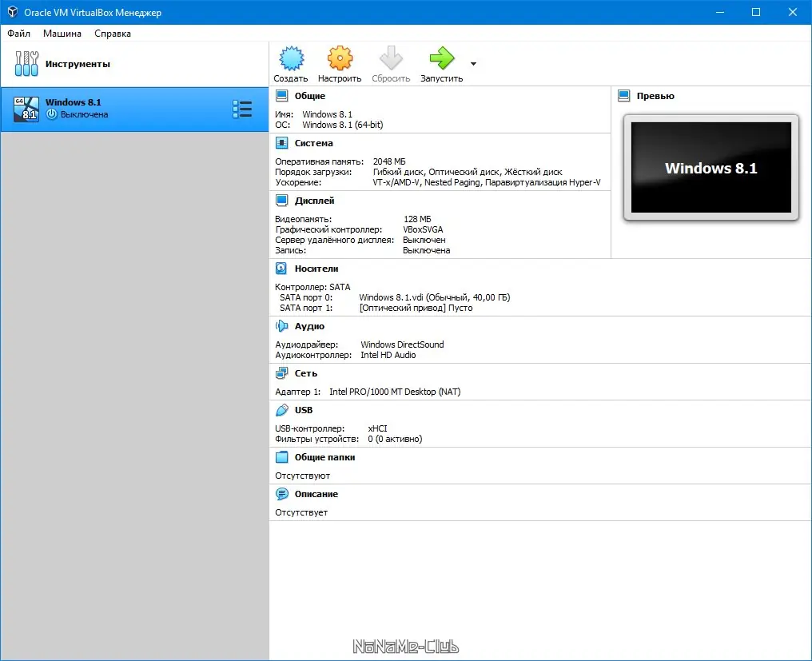Click Фильтры устройств value 0 (0 активно)

pyautogui.click(x=395, y=438)
